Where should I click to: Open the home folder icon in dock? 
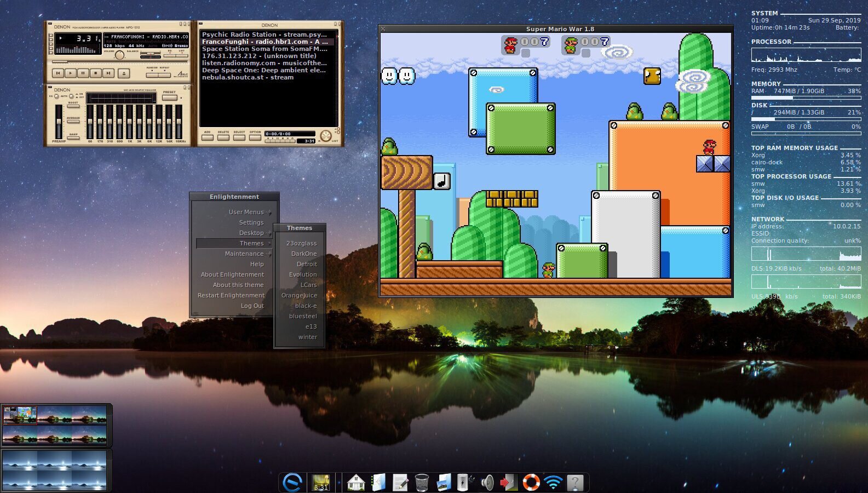356,483
